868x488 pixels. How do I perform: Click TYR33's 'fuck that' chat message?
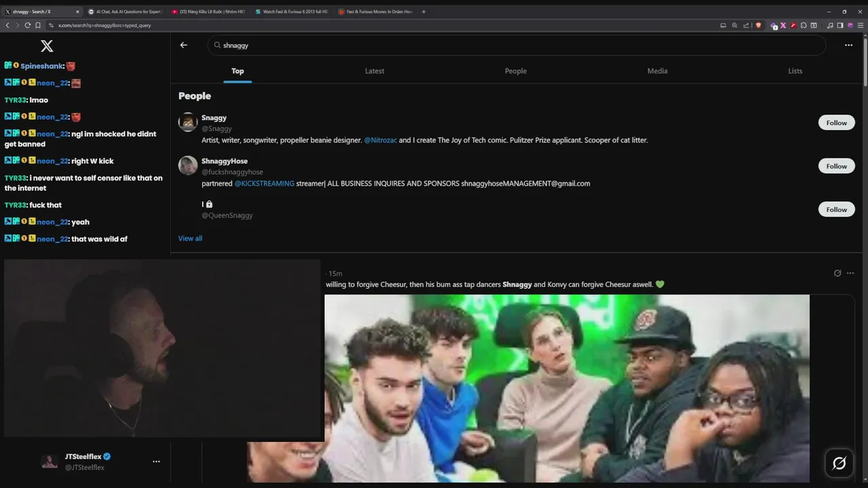point(45,205)
